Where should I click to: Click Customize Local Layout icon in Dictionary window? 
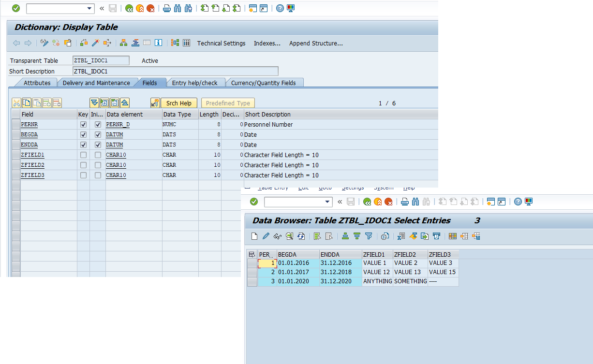tap(290, 8)
